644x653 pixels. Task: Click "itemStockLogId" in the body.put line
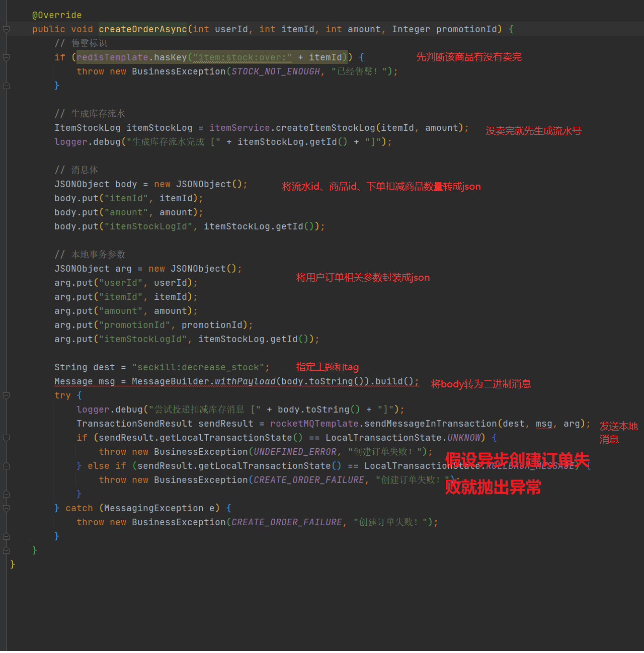148,226
